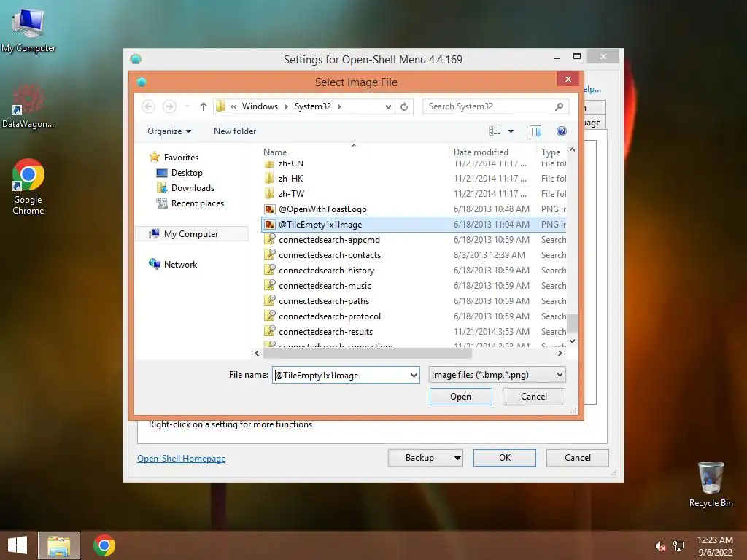747x560 pixels.
Task: Click the zh-TW folder icon
Action: pyautogui.click(x=270, y=194)
